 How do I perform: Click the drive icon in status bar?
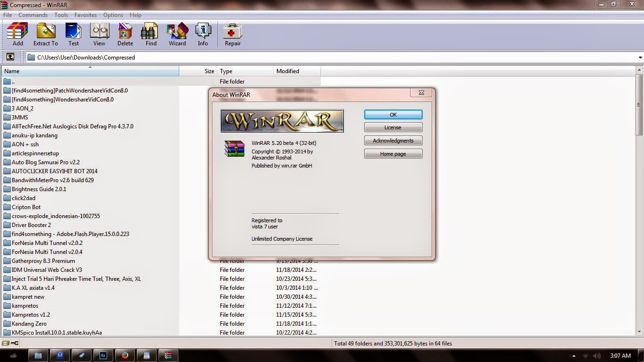[x=6, y=344]
